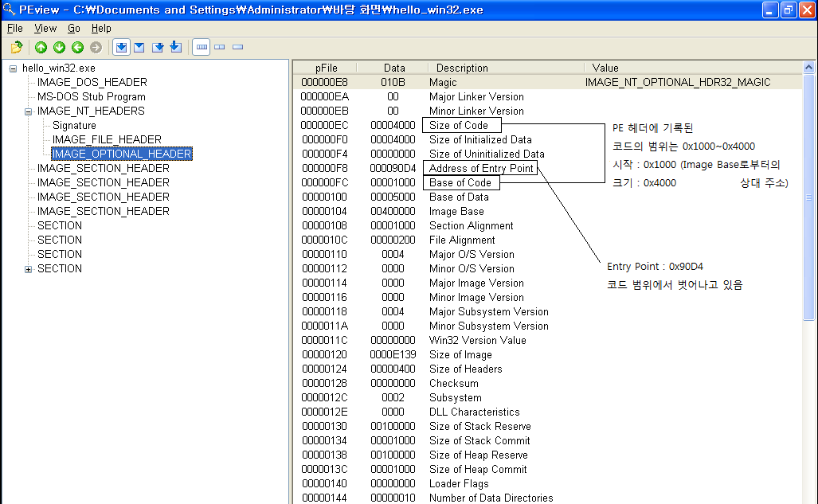Go back with green left arrow
This screenshot has width=818, height=504.
point(77,48)
